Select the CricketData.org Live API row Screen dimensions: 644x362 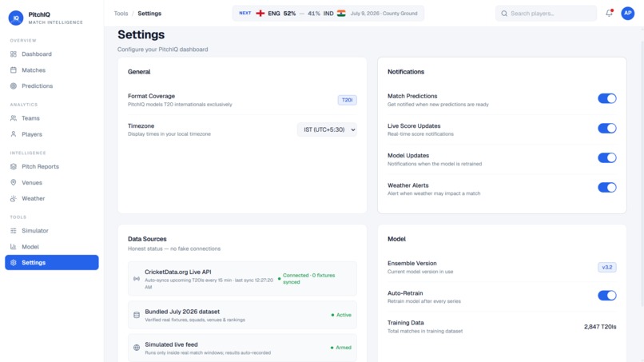coord(242,279)
